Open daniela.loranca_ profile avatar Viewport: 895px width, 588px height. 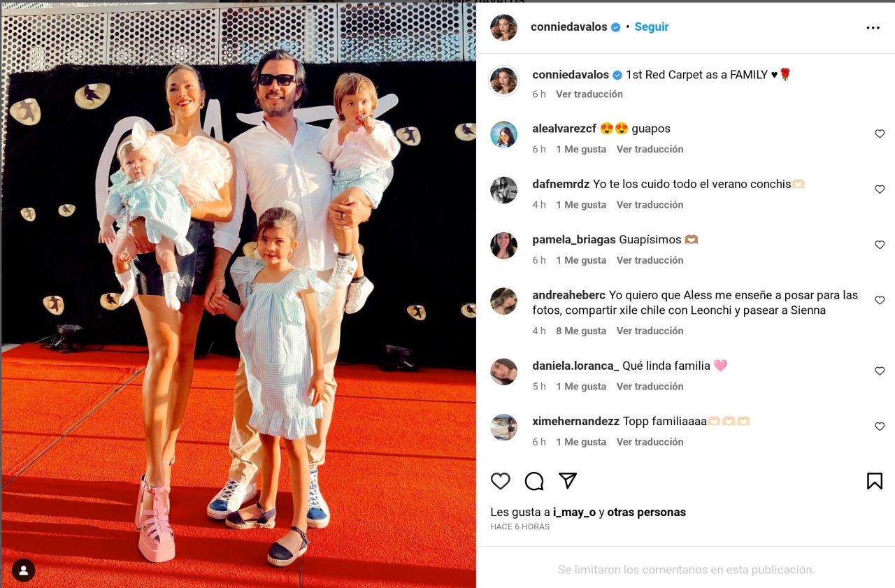coord(503,372)
